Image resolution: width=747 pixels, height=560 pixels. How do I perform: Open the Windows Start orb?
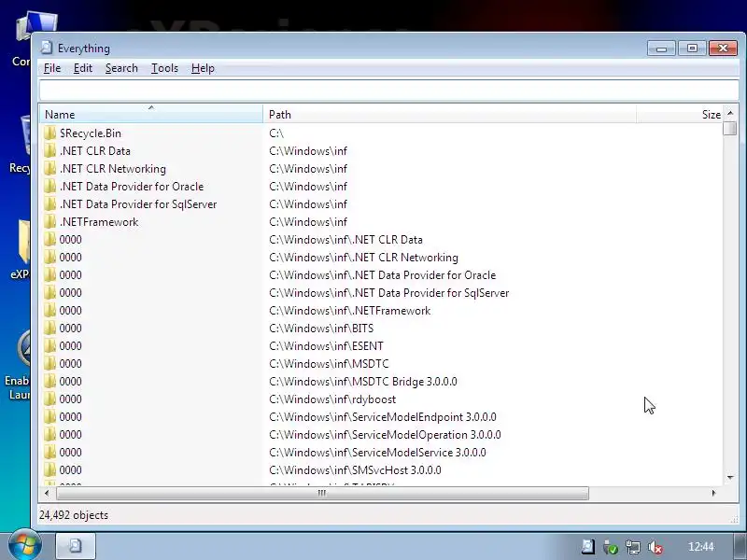(25, 545)
